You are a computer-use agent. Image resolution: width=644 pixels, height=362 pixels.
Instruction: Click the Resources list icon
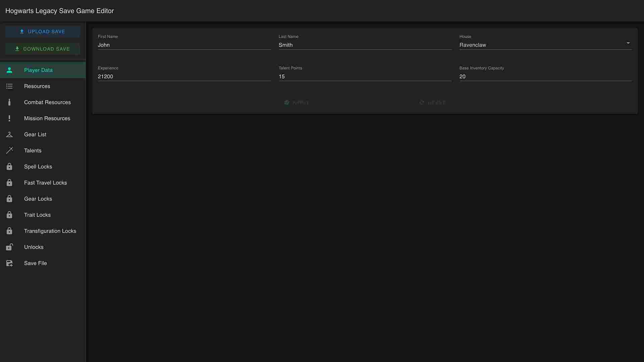coord(9,86)
